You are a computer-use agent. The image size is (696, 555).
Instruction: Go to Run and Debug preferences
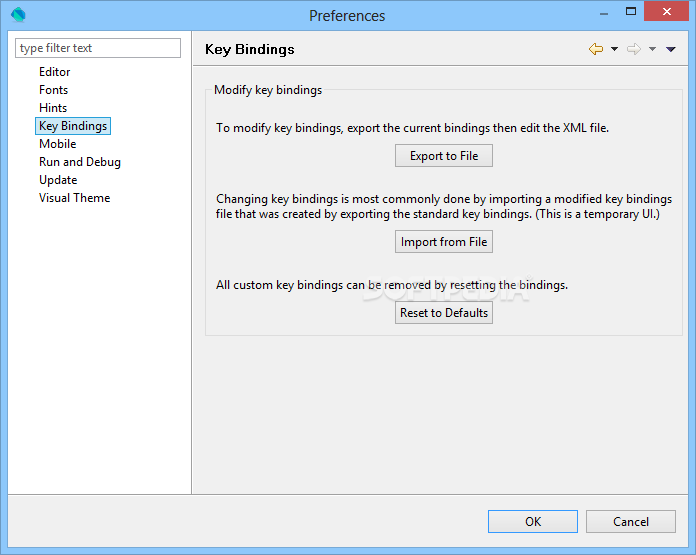(x=80, y=162)
